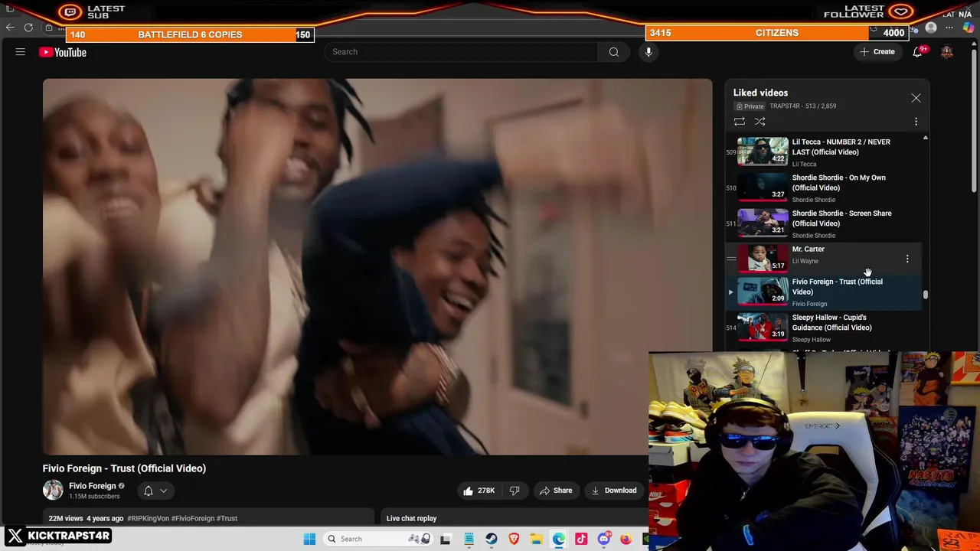The image size is (980, 551).
Task: Open Liked videos playlist options menu
Action: coord(916,122)
